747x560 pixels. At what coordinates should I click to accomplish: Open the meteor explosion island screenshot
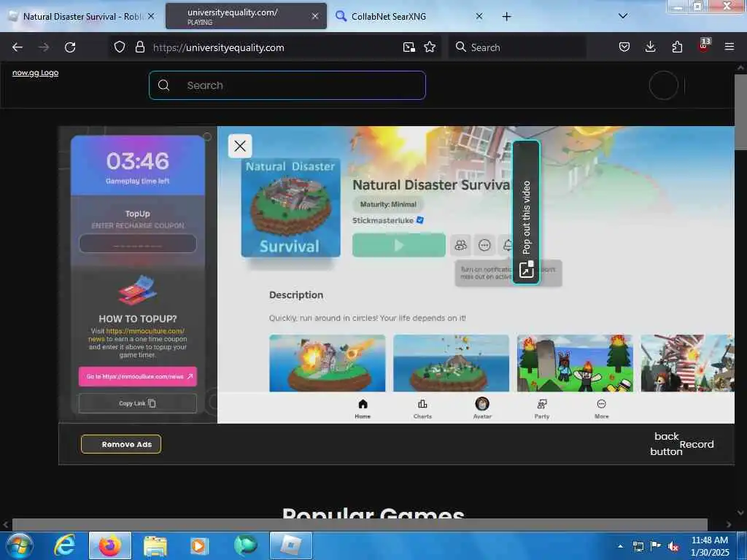click(328, 363)
